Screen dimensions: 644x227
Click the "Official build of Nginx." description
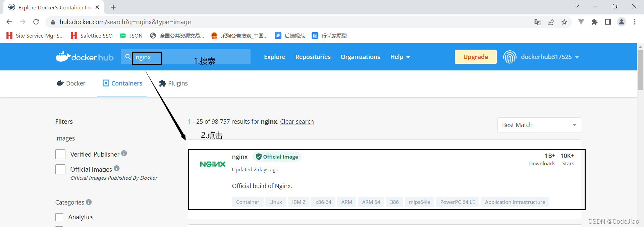tap(262, 186)
